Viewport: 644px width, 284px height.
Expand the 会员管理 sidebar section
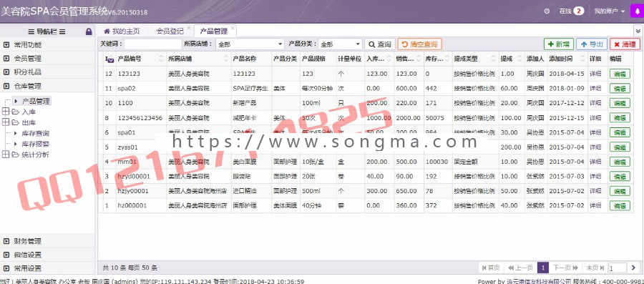click(x=48, y=59)
